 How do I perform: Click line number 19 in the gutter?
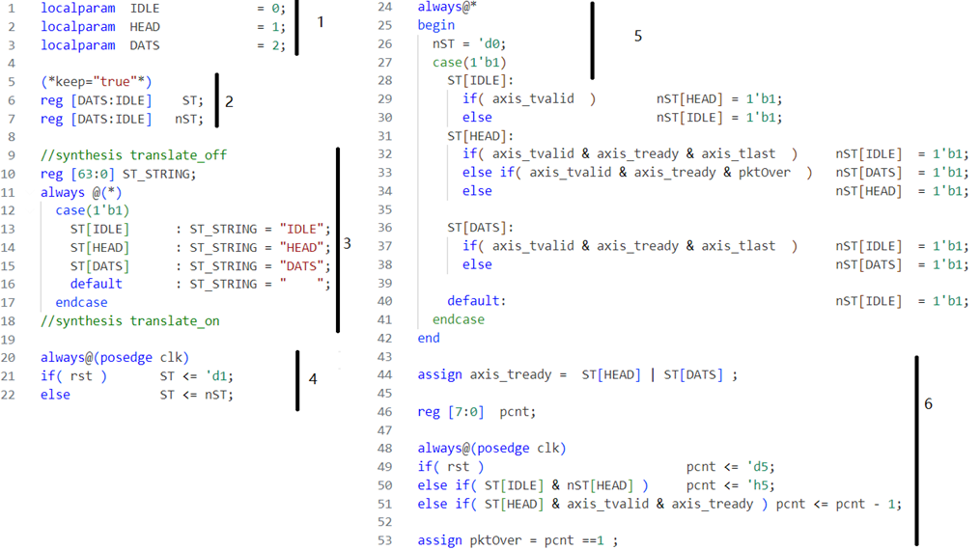point(8,340)
